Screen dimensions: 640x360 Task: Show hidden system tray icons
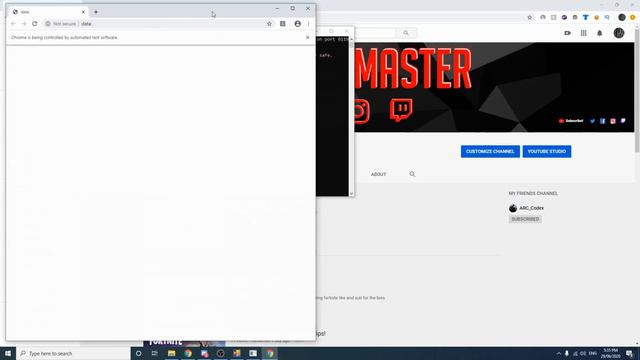point(558,353)
